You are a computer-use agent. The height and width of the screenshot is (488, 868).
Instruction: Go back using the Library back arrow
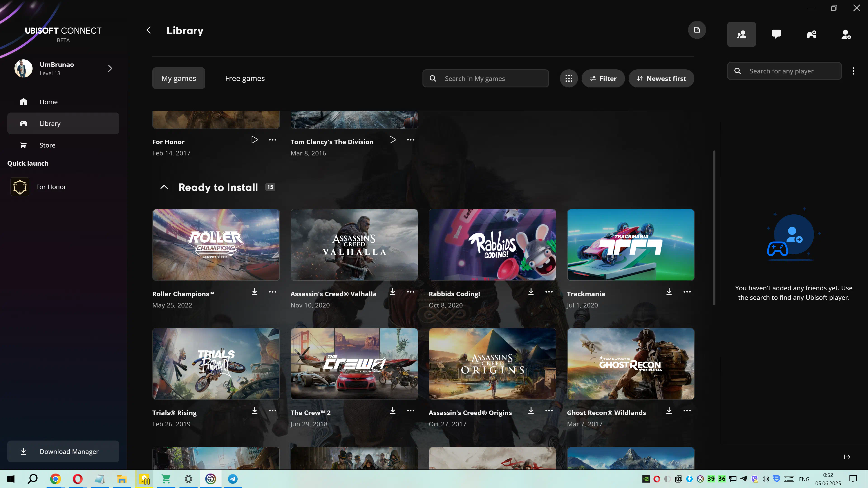click(149, 30)
